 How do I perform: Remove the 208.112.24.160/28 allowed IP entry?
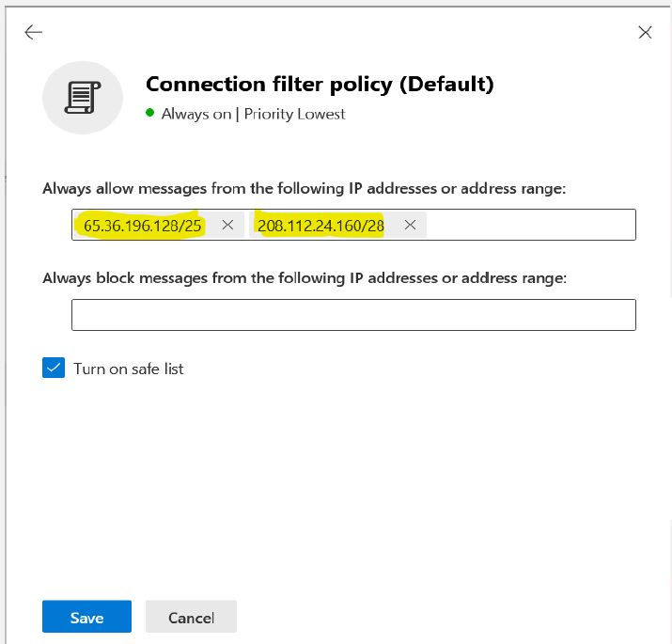click(x=410, y=225)
